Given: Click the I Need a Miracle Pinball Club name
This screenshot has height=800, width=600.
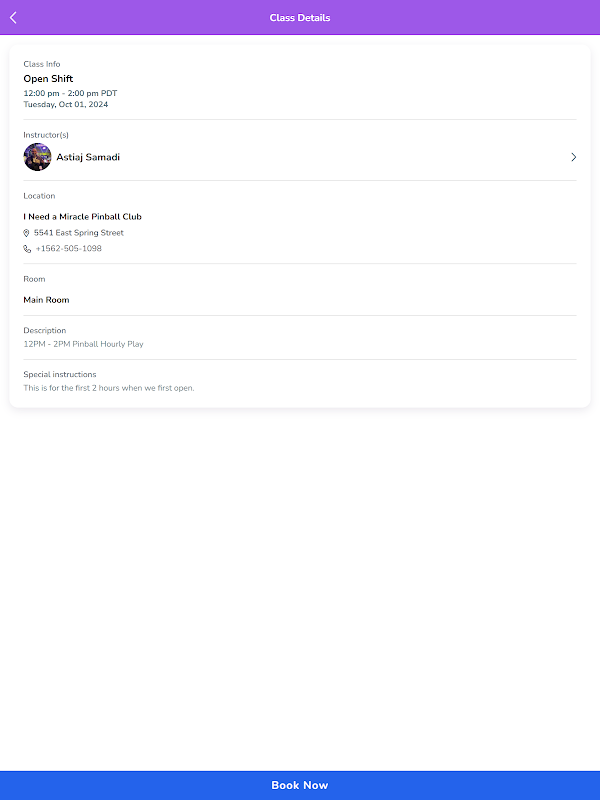Looking at the screenshot, I should click(82, 217).
